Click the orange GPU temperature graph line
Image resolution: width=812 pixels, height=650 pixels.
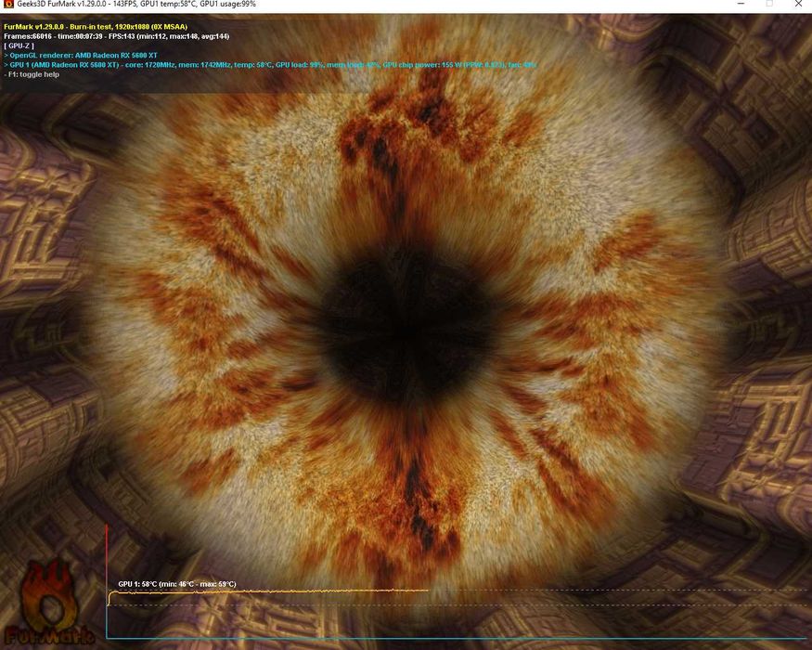268,591
